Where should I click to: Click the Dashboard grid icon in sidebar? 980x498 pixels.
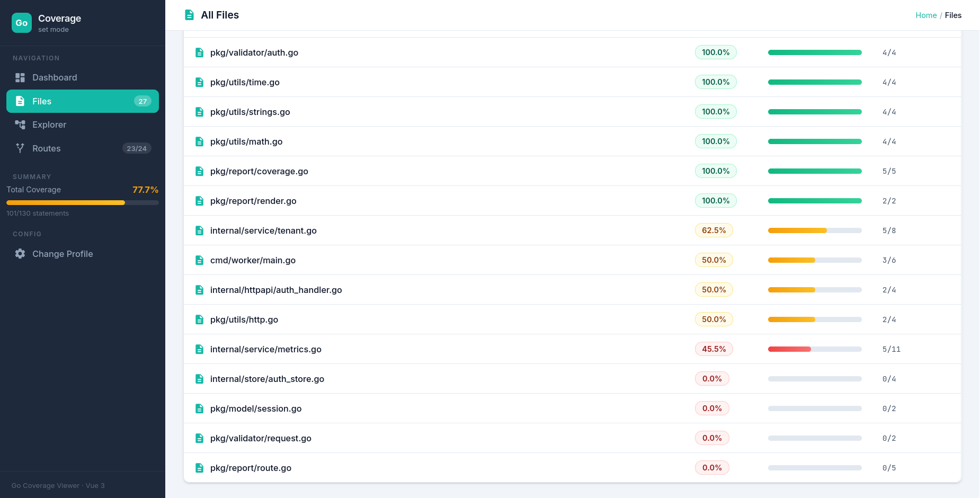tap(20, 78)
